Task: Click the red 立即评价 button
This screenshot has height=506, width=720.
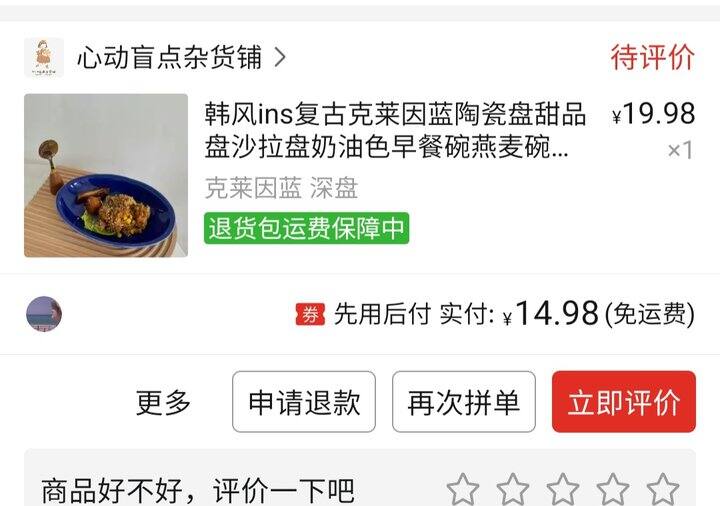Action: [x=624, y=402]
